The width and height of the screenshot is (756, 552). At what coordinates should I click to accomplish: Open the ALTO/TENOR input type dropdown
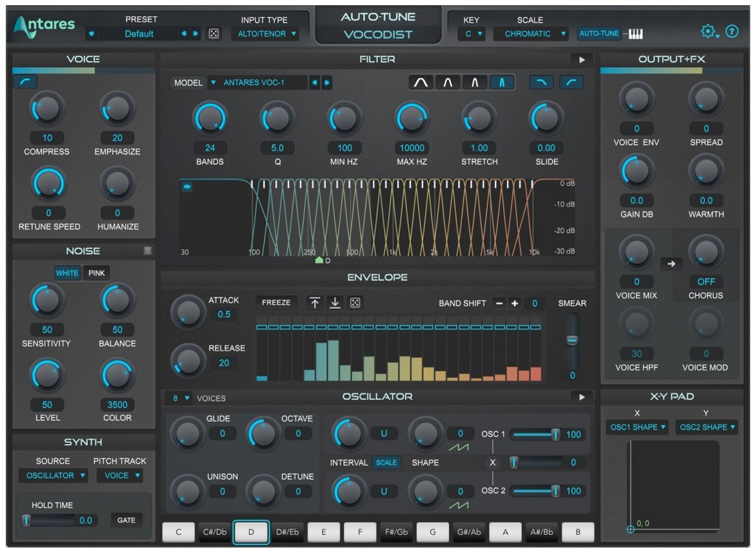click(266, 34)
